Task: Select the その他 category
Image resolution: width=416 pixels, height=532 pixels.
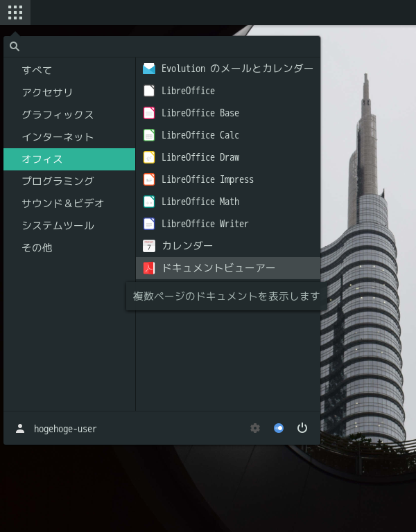Action: 69,248
